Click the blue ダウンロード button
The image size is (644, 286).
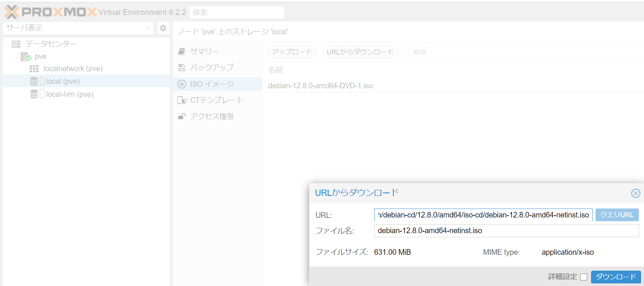coord(616,277)
